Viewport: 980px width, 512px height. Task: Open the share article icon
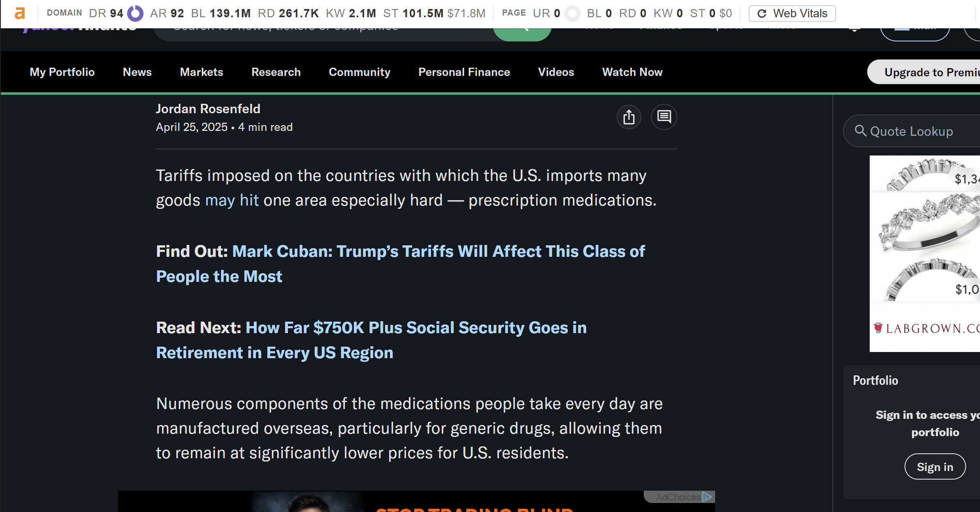point(629,117)
